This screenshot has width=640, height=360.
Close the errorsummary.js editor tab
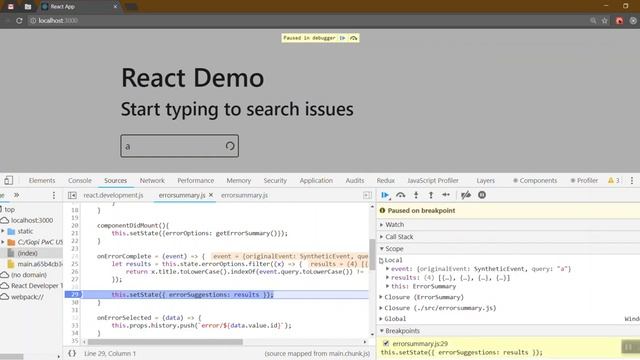pyautogui.click(x=211, y=195)
